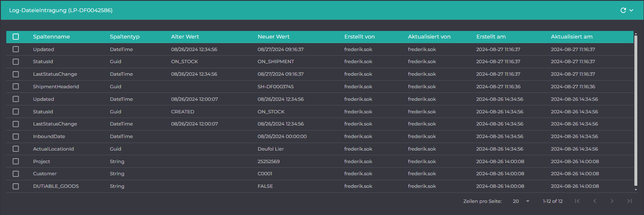Screen dimensions: 644x215
Task: Sort by the Aktualisiert am column header
Action: (572, 37)
